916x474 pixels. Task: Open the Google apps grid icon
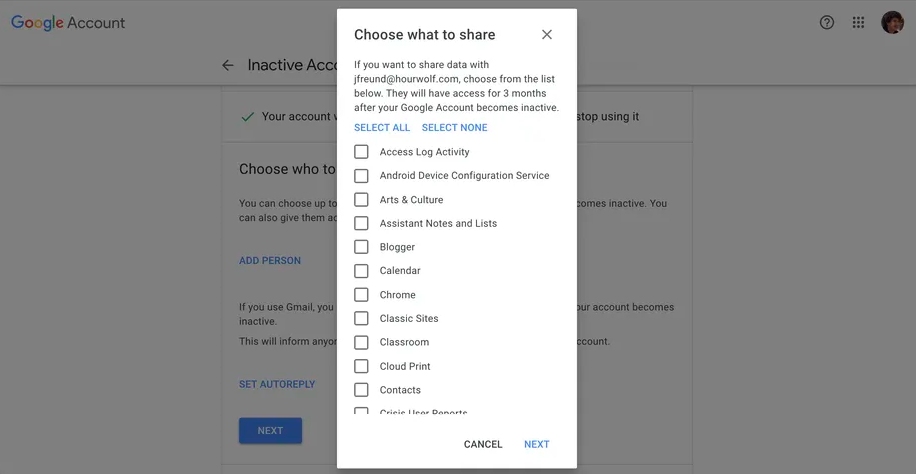tap(858, 23)
